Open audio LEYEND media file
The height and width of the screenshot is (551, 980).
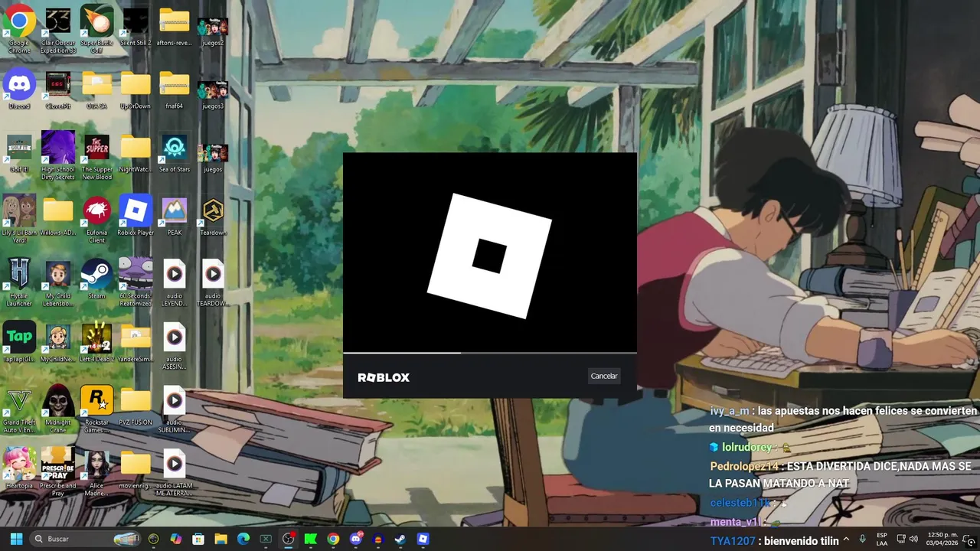click(x=174, y=282)
